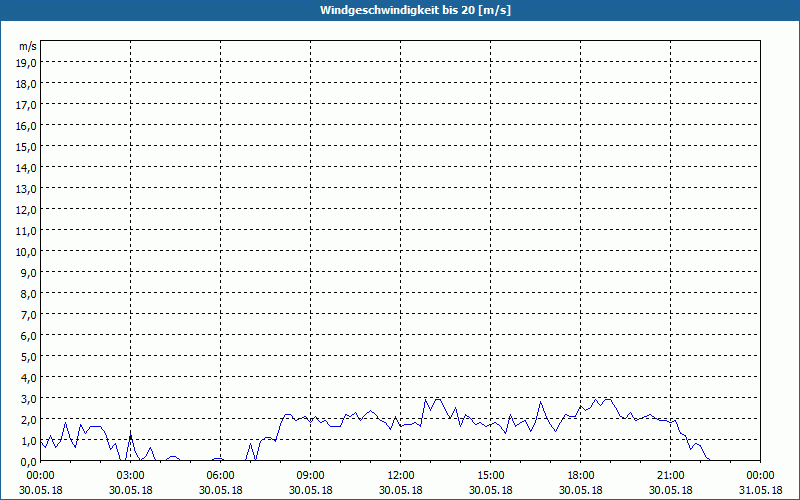This screenshot has height=500, width=800.
Task: Click the chart title 'Windgeschwindigkeit bis 20 [m/s]'
Action: point(415,10)
